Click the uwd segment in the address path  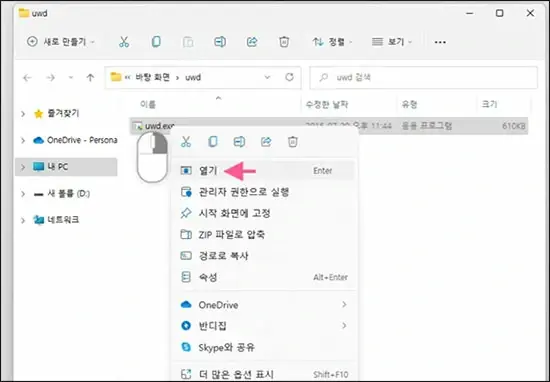click(193, 77)
